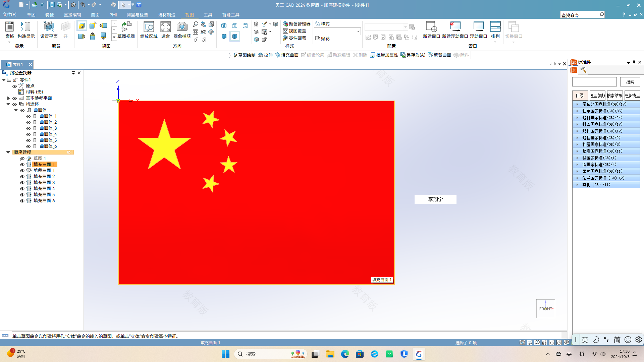Viewport: 644px width, 362px height.
Task: Select the 填充曲面 fill surface tool
Action: click(287, 55)
